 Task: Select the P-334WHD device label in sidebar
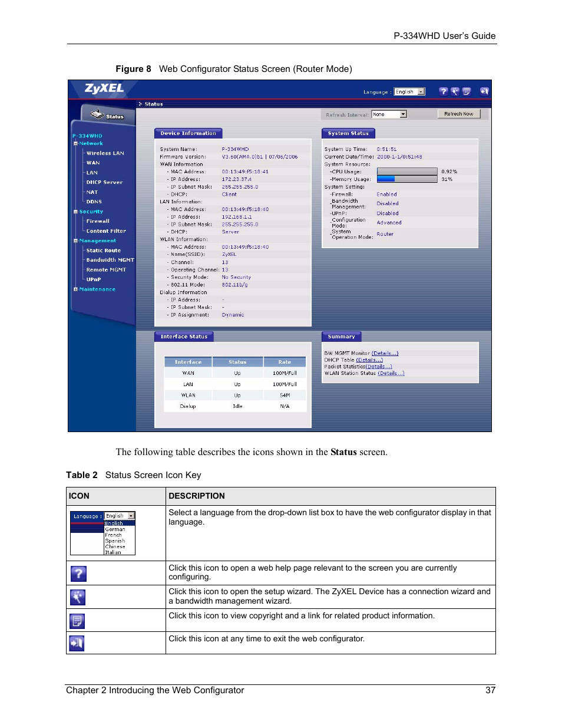[87, 136]
